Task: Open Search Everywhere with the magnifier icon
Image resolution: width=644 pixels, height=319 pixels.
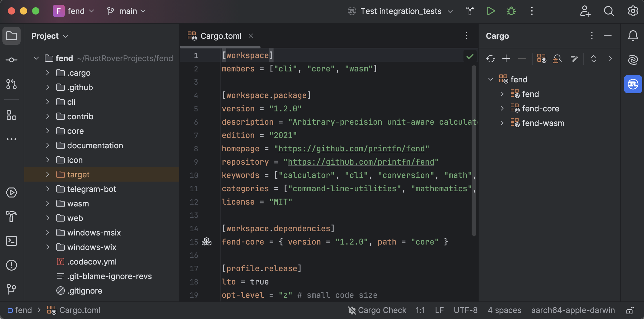Action: click(x=609, y=11)
